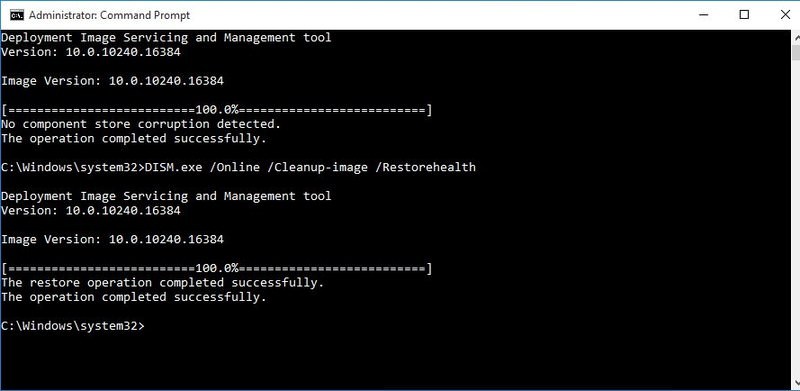
Task: Click the scrollbar up arrow
Action: coord(795,37)
